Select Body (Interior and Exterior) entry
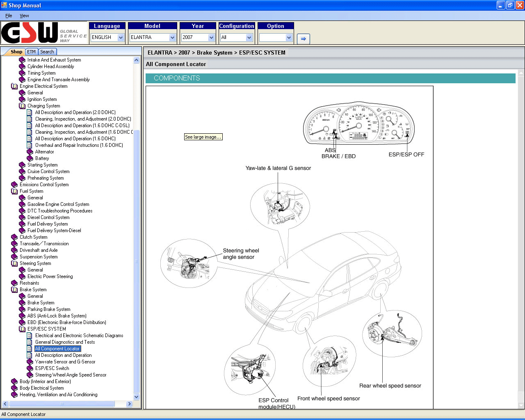Viewport: 525px width, 420px height. click(x=45, y=381)
